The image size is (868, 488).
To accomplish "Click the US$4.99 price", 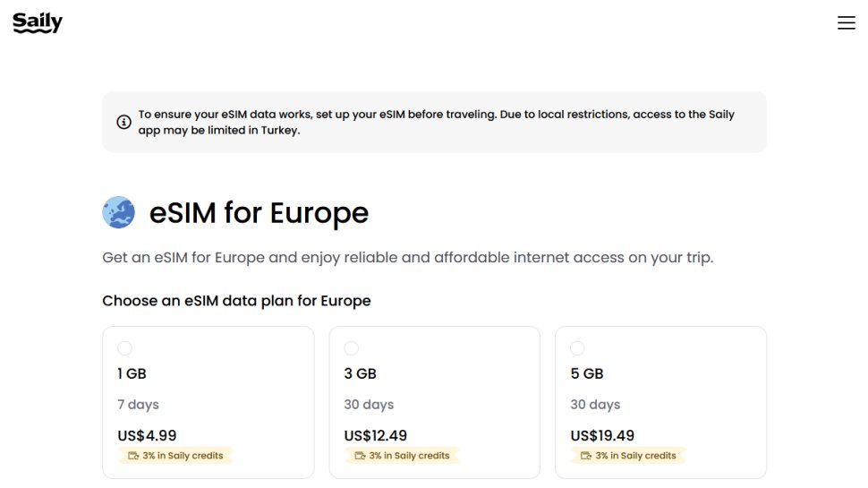I will 147,436.
